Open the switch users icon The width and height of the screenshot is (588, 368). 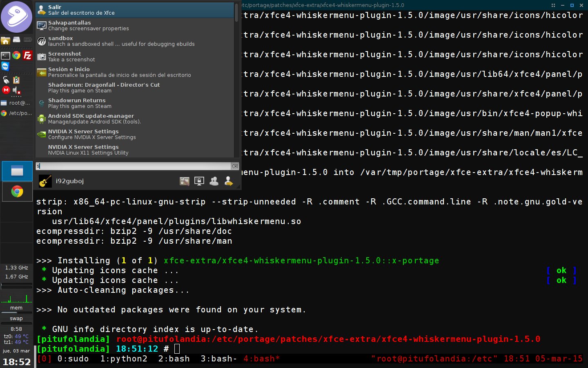[214, 181]
